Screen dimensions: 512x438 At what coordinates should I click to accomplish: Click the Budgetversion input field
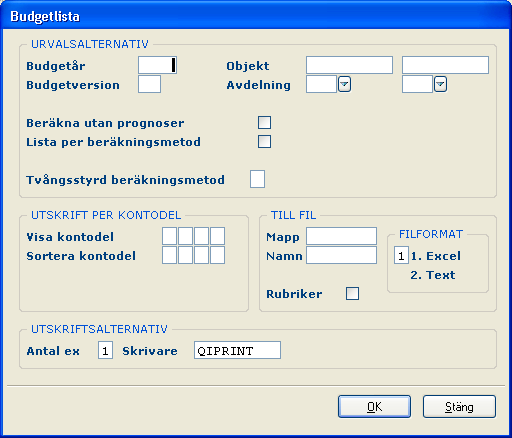pos(149,84)
